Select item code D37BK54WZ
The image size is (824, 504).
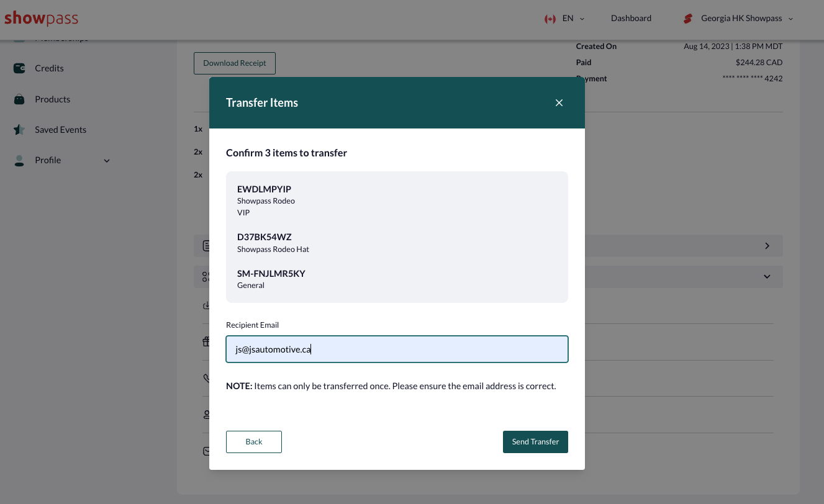click(x=264, y=237)
